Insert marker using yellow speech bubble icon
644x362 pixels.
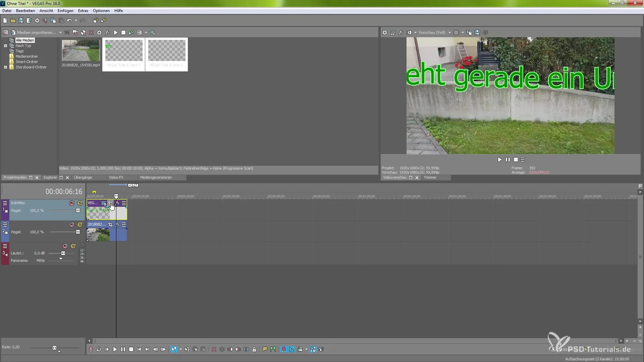pos(265,349)
